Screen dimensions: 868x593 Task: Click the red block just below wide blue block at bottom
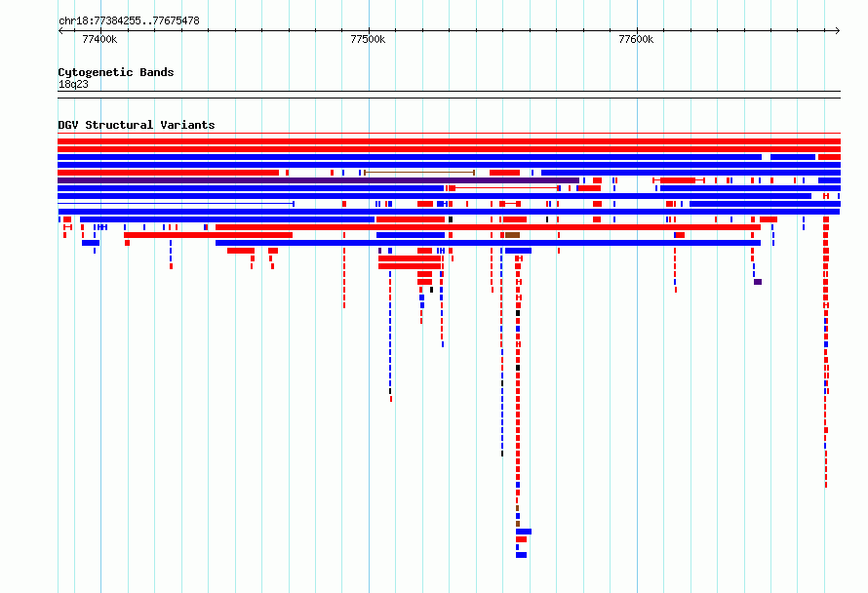click(522, 539)
